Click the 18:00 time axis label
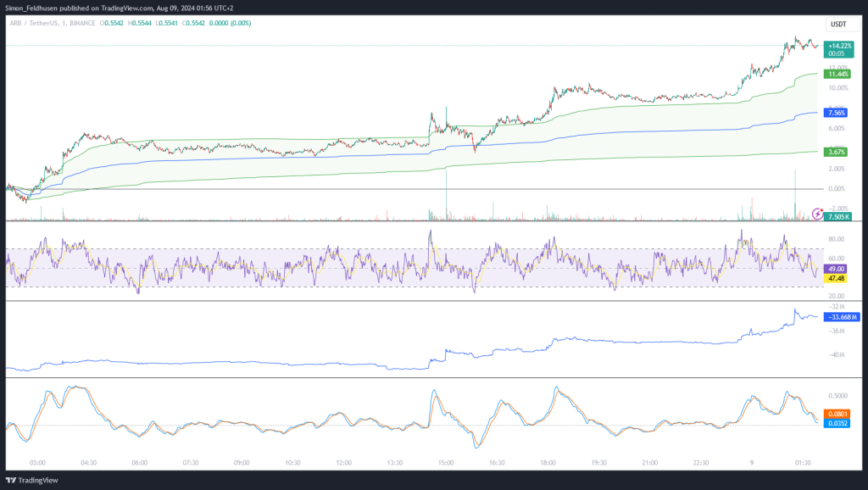 point(548,463)
